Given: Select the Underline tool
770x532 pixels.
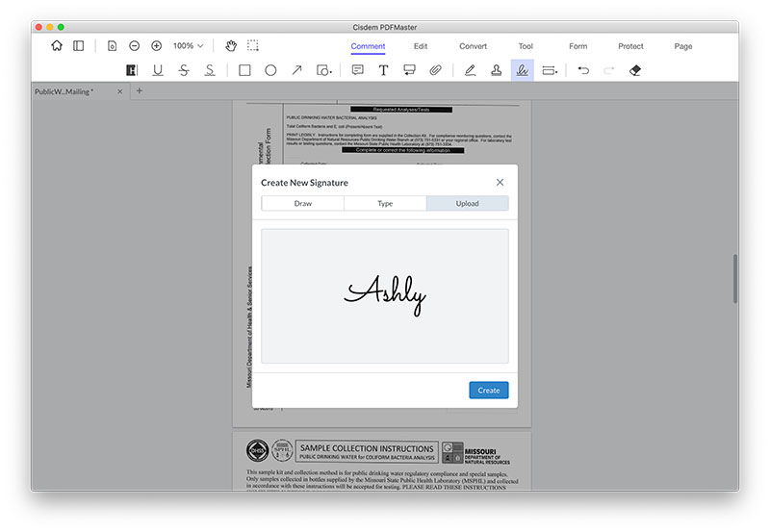Looking at the screenshot, I should (x=158, y=70).
